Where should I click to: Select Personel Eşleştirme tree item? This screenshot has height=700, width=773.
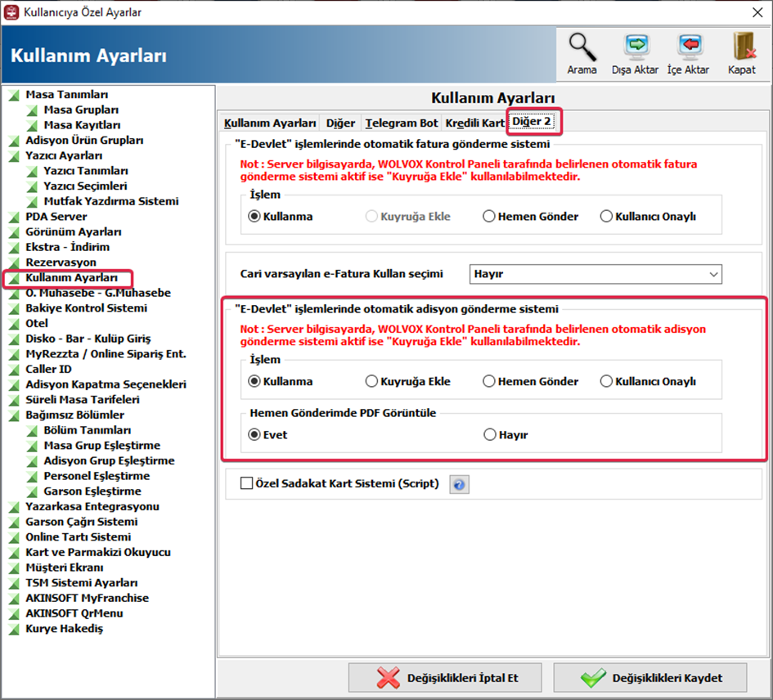97,477
